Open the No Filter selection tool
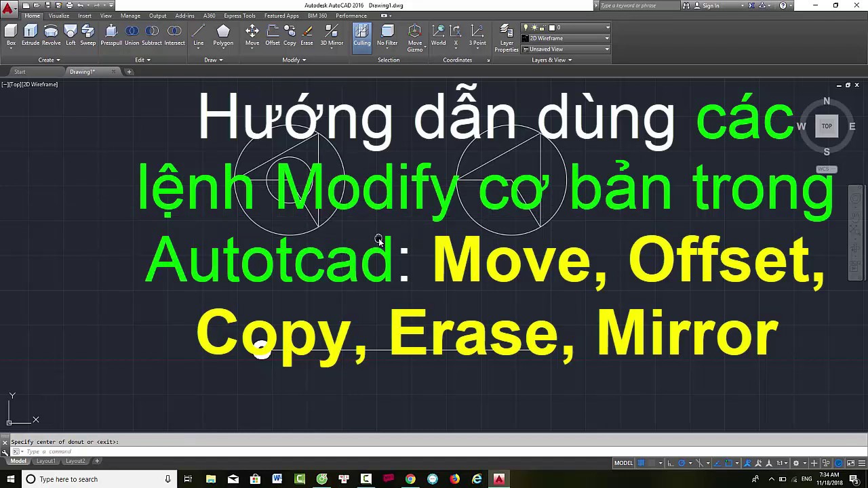 click(x=387, y=35)
